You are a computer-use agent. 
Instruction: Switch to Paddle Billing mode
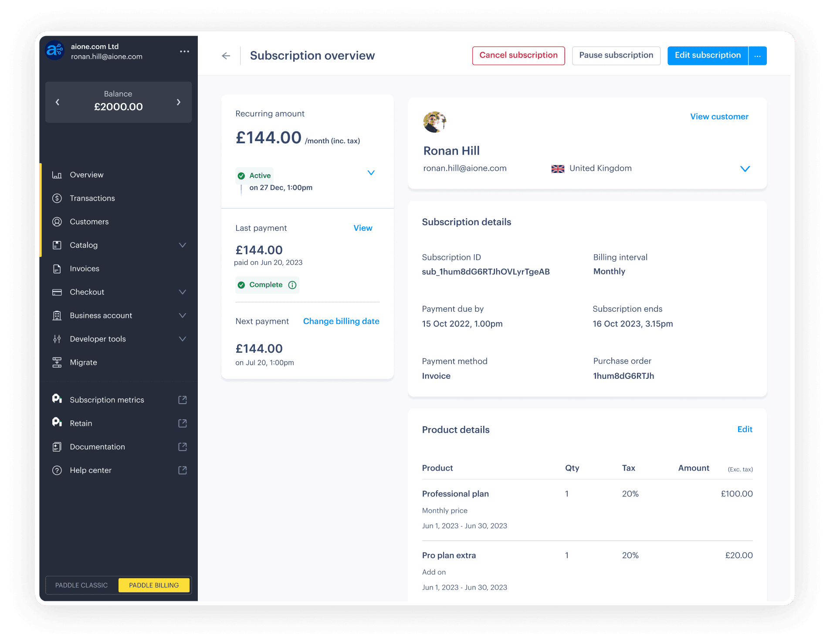click(x=154, y=585)
